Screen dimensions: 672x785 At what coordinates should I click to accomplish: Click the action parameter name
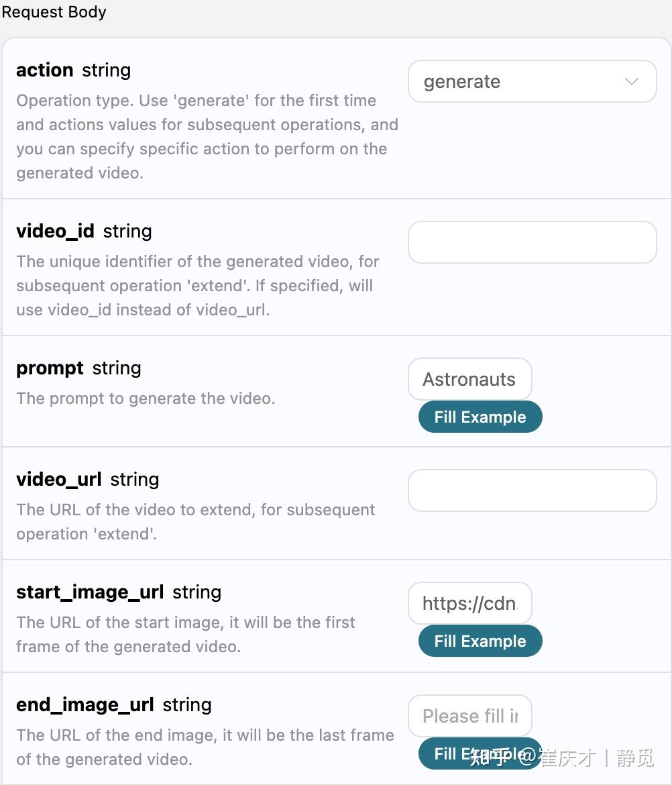44,70
